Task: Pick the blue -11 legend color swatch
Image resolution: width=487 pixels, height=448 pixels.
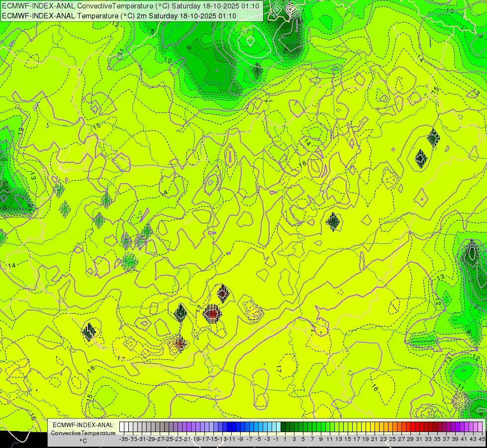Action: click(229, 427)
